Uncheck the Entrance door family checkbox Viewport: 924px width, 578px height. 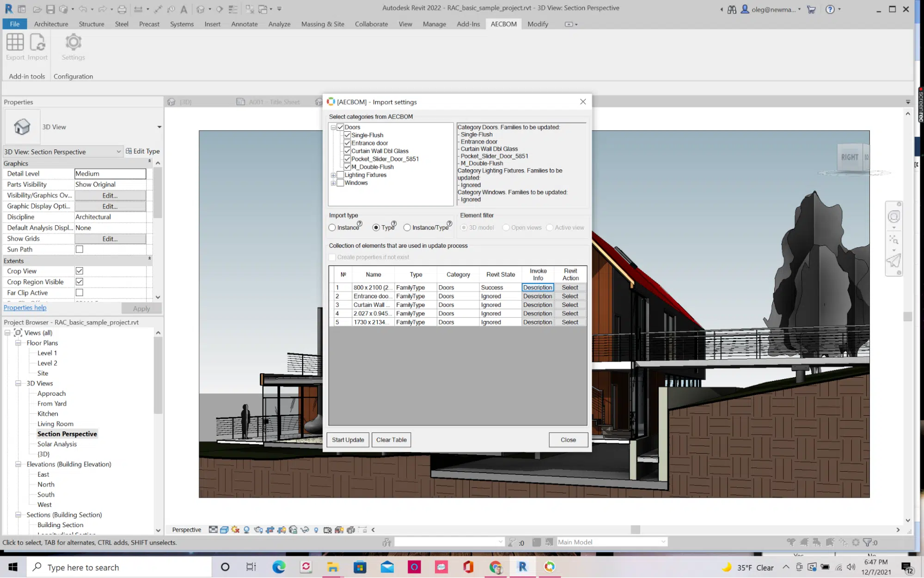[347, 143]
